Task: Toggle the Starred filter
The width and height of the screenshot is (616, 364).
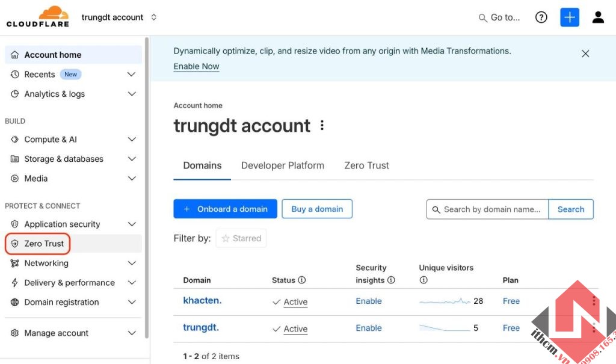Action: point(241,238)
